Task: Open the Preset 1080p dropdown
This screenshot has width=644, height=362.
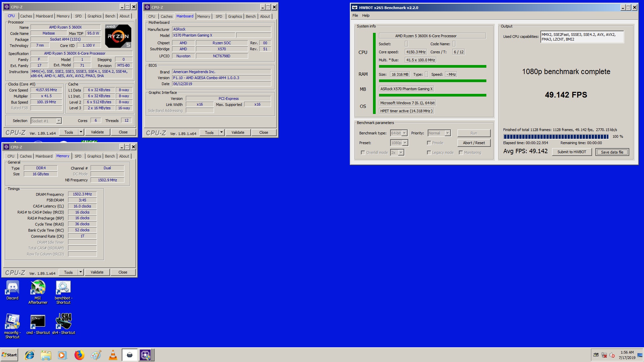Action: (x=405, y=143)
